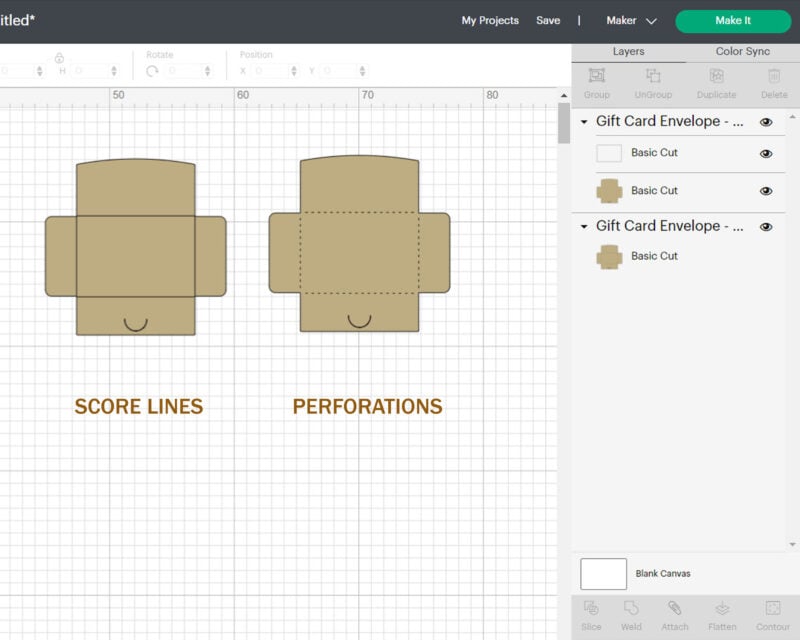Click the Delete trash icon

click(x=774, y=76)
